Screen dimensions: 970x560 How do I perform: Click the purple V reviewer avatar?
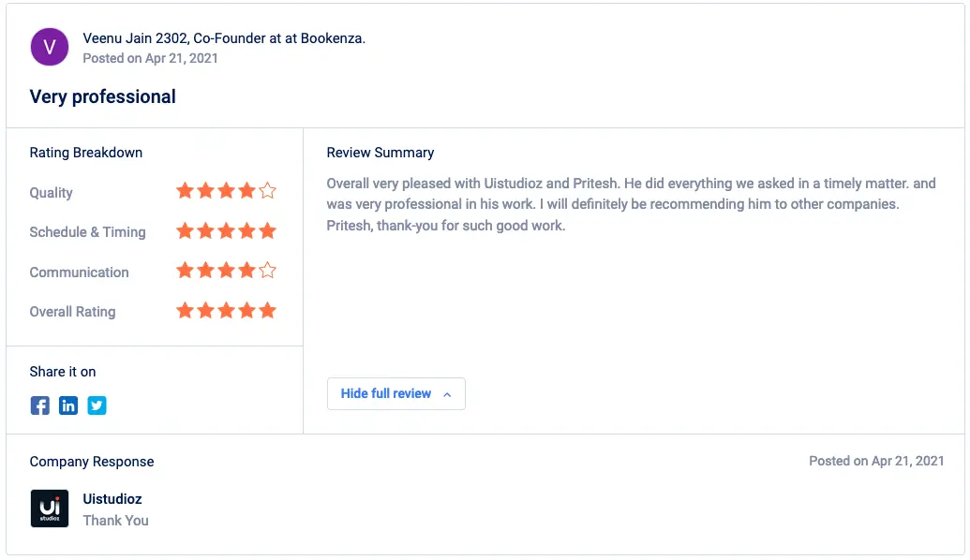pos(50,47)
